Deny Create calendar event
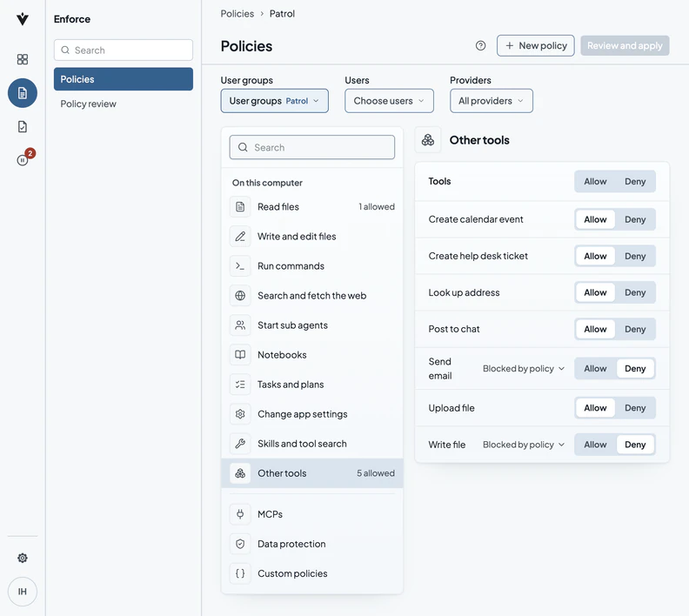 635,219
